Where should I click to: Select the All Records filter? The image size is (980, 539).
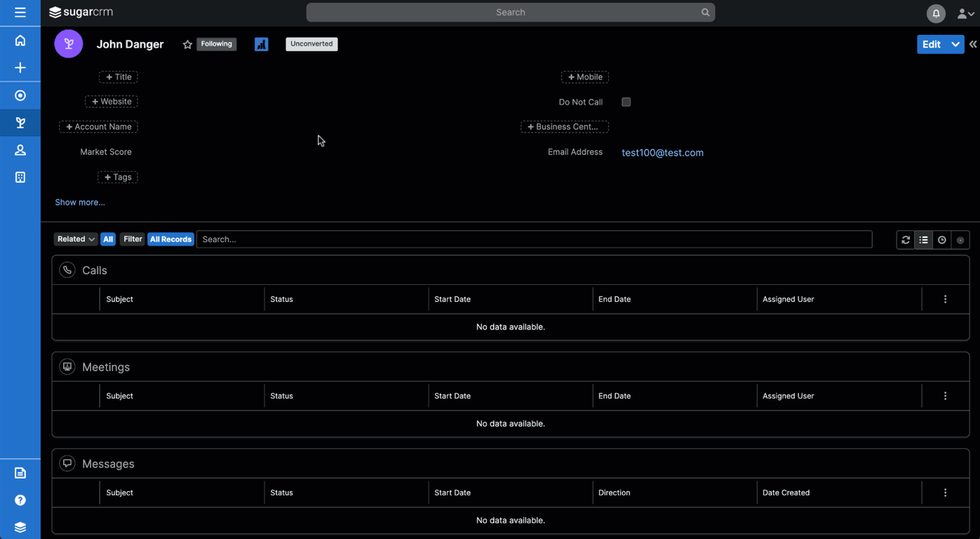click(170, 239)
